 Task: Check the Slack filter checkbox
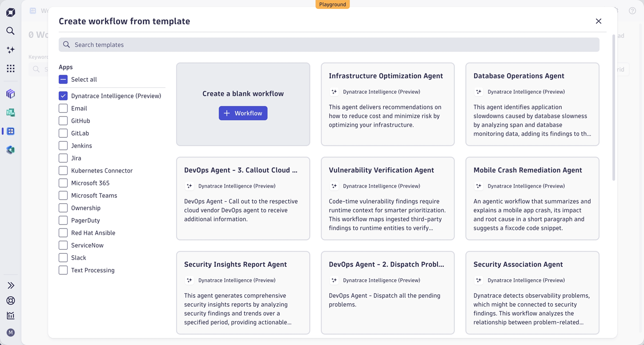(63, 257)
